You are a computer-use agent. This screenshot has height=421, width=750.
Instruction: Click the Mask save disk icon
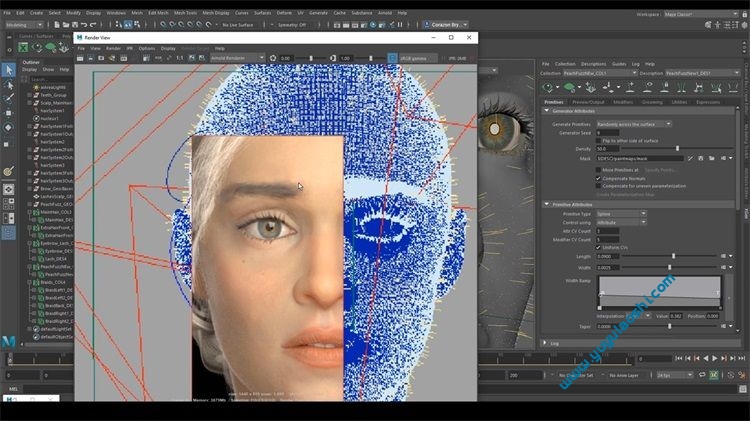coord(701,158)
